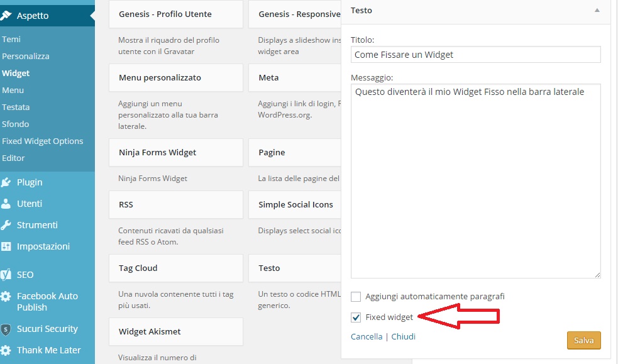Open the Utenti menu label

30,203
